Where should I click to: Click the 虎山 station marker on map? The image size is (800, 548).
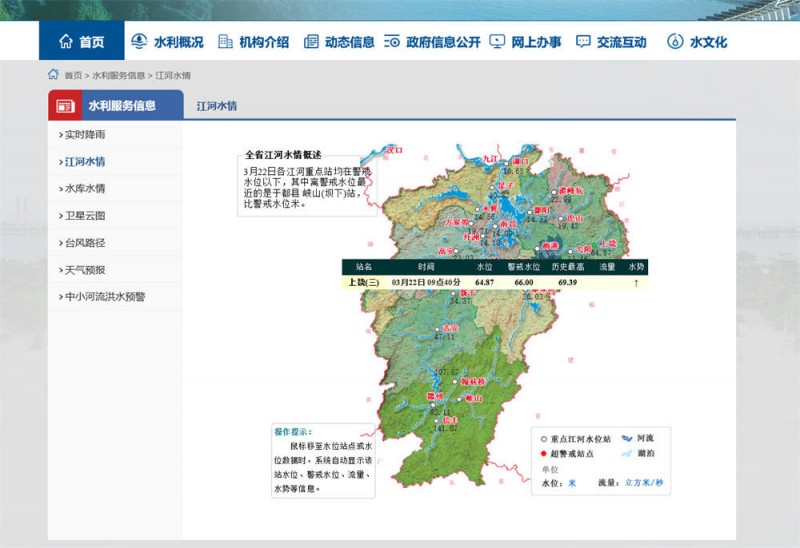click(562, 219)
